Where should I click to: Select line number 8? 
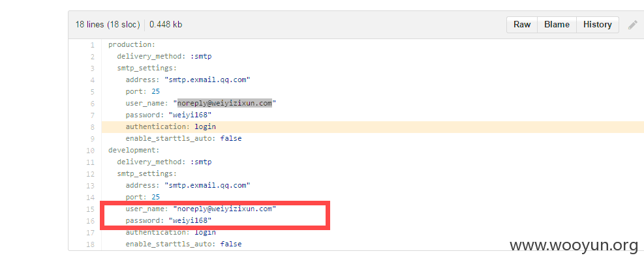pyautogui.click(x=93, y=127)
